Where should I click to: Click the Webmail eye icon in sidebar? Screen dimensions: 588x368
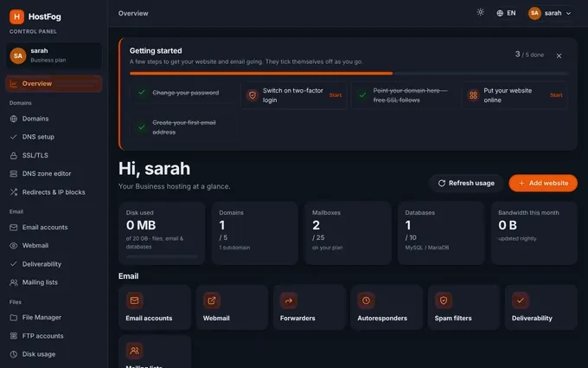click(x=14, y=246)
